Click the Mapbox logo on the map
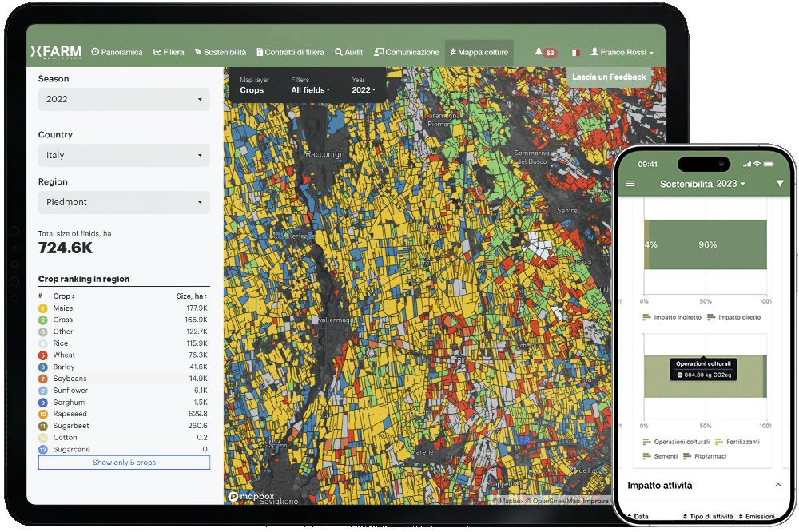 point(251,496)
